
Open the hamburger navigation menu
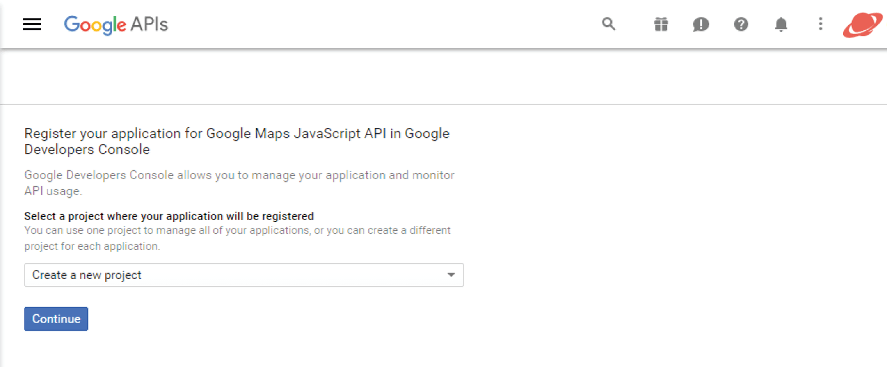click(32, 24)
